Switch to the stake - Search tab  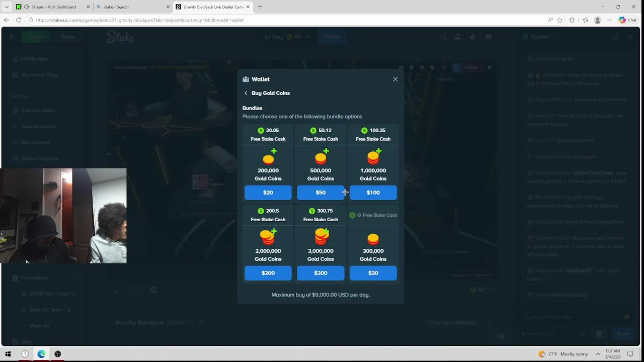coord(132,7)
